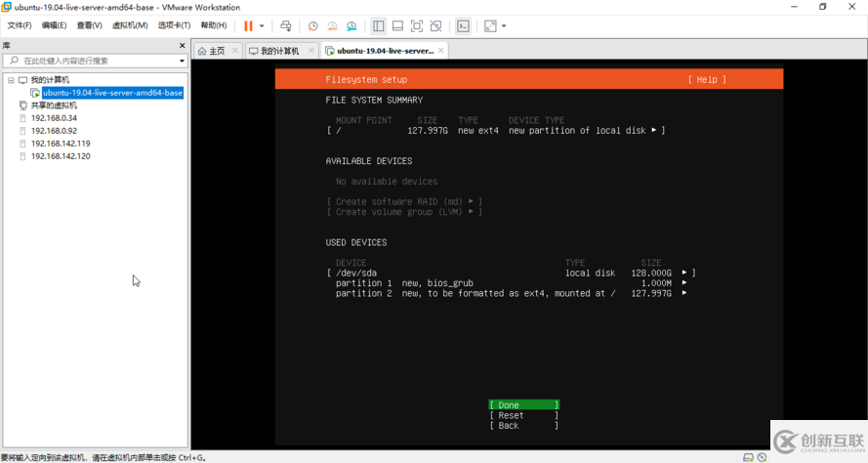
Task: Close the 主页 tab
Action: tap(235, 51)
